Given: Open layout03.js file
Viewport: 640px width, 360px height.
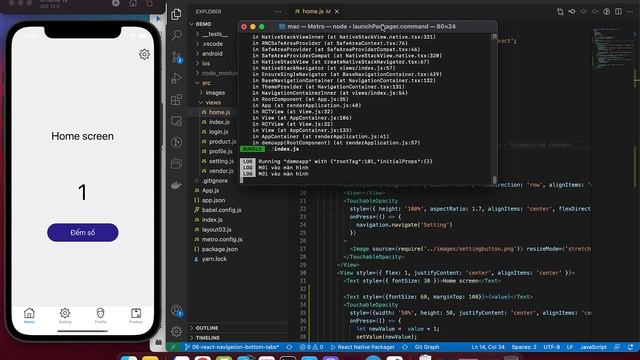Looking at the screenshot, I should point(216,229).
